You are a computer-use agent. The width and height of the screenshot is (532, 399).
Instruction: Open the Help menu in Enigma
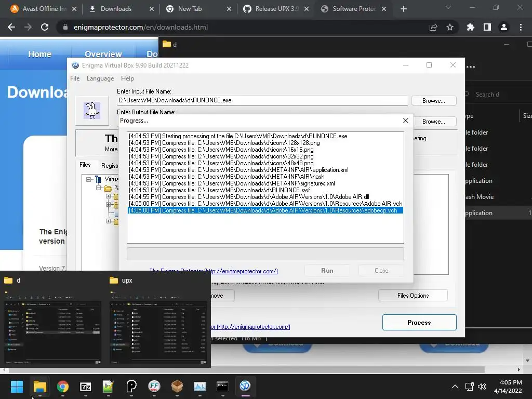(127, 78)
